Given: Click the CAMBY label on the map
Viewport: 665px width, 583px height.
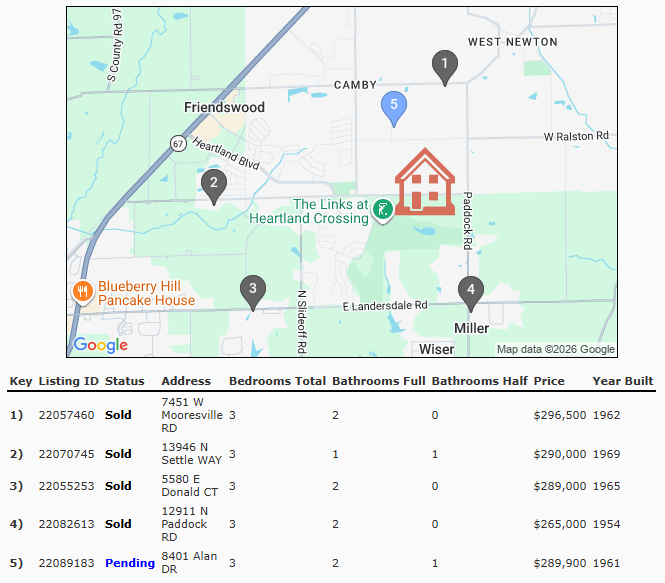Looking at the screenshot, I should point(355,85).
